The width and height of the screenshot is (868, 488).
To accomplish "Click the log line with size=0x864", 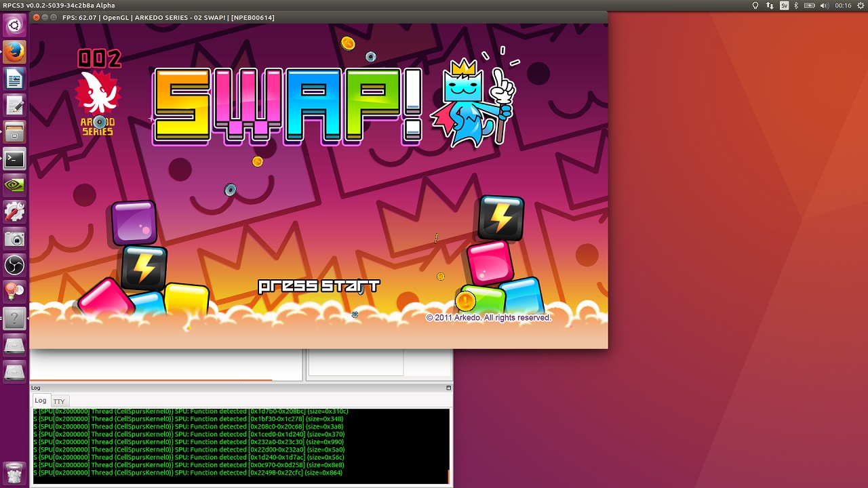I will [188, 473].
